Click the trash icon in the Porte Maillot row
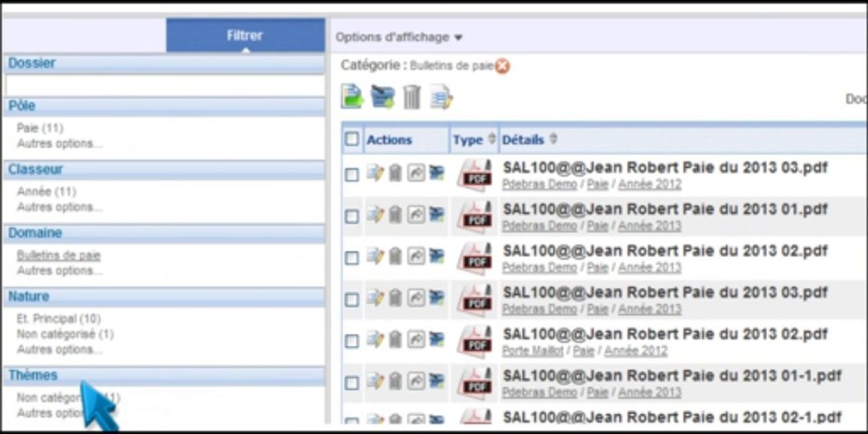The width and height of the screenshot is (868, 434). 395,340
